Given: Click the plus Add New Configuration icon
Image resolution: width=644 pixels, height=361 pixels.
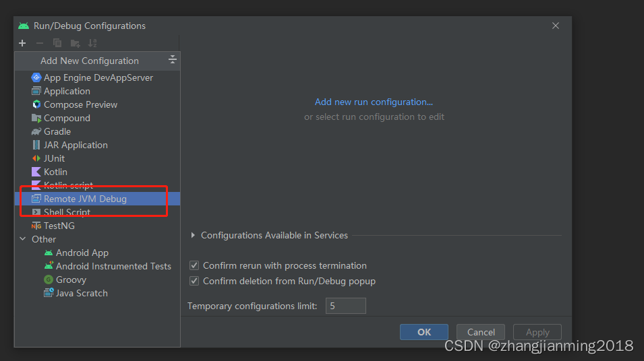Looking at the screenshot, I should click(x=22, y=43).
